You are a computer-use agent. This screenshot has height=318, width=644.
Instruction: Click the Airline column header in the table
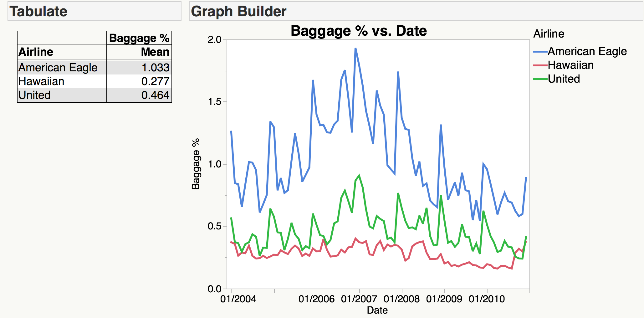(36, 52)
